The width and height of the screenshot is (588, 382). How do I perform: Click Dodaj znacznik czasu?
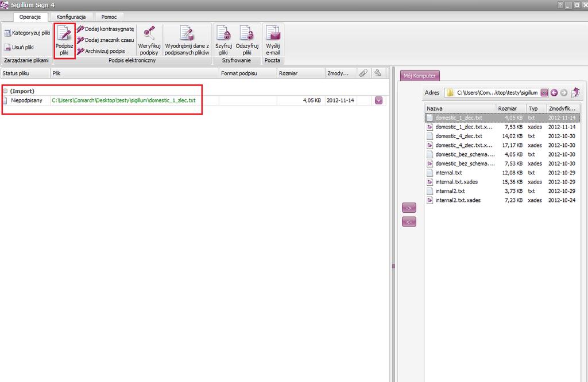[x=106, y=40]
